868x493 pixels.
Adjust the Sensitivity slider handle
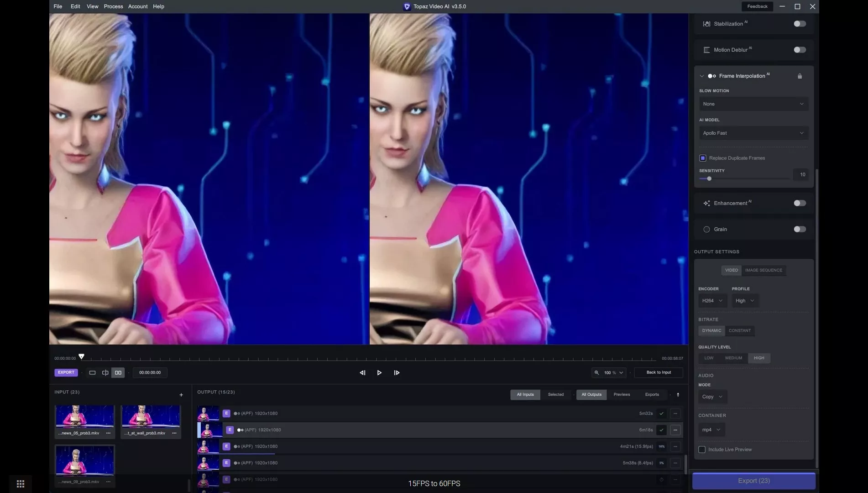(x=709, y=178)
